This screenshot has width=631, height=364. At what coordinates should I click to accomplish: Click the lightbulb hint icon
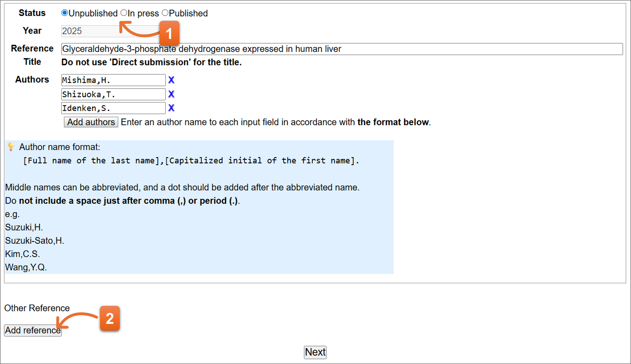point(11,147)
